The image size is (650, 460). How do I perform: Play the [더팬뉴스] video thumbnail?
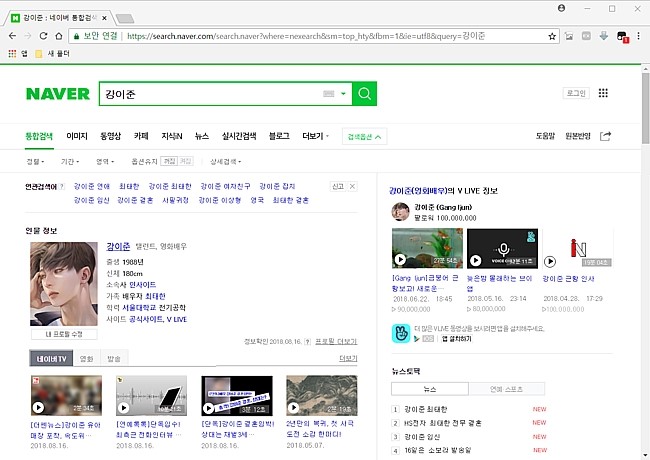[66, 395]
